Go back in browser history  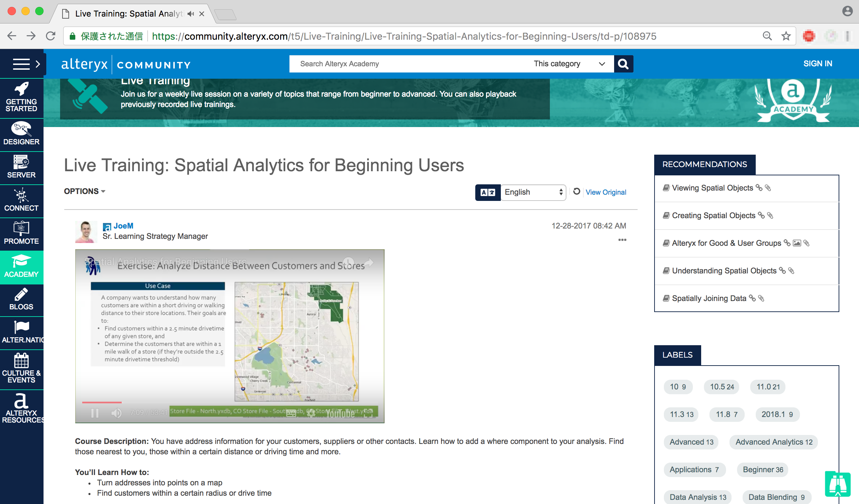[12, 36]
